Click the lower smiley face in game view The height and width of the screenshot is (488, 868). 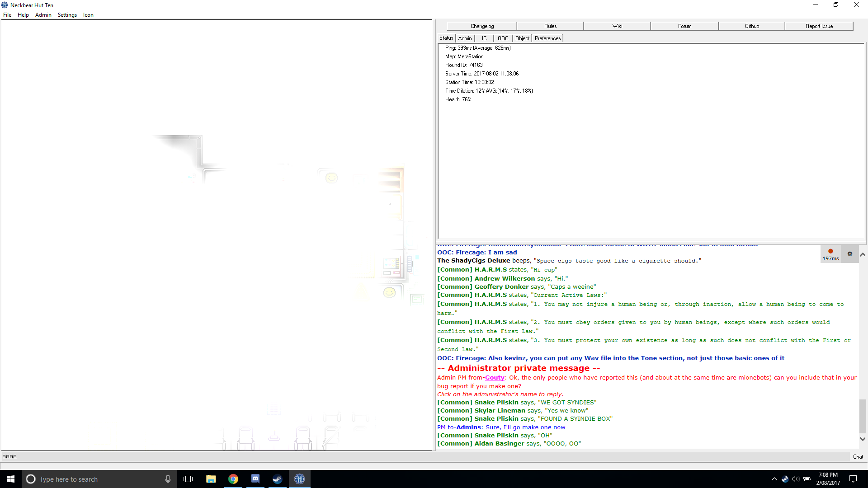[x=389, y=292]
